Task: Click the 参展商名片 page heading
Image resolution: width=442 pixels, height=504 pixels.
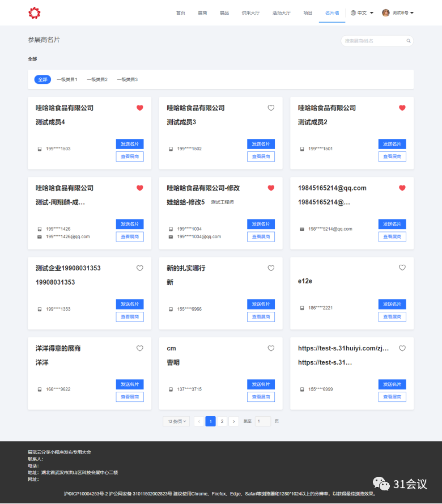Action: pos(44,40)
